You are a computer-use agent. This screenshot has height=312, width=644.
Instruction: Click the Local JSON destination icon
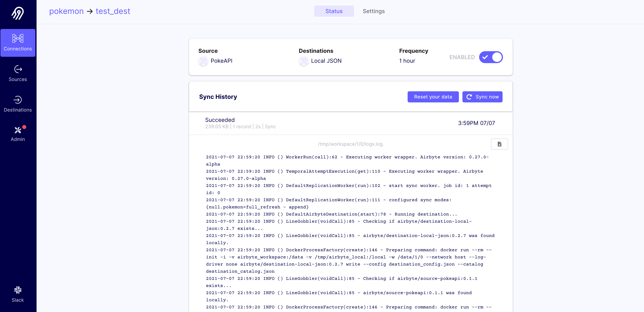tap(304, 61)
